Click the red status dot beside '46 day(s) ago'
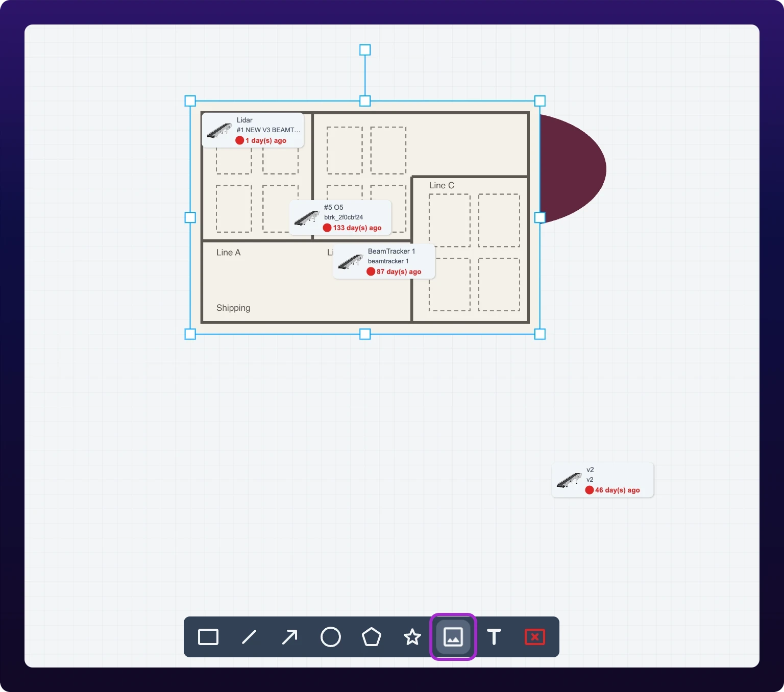Image resolution: width=784 pixels, height=692 pixels. (x=590, y=490)
